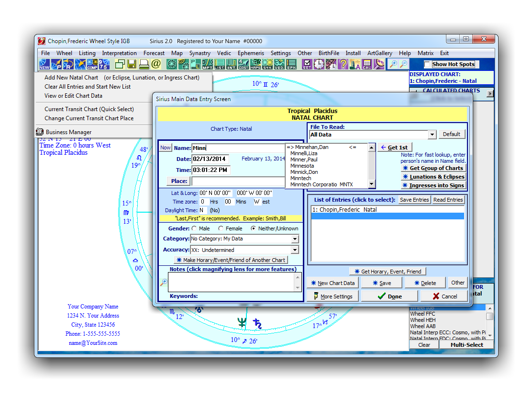Image resolution: width=532 pixels, height=410 pixels.
Task: Click the zoom in magnifier icon
Action: (x=393, y=64)
